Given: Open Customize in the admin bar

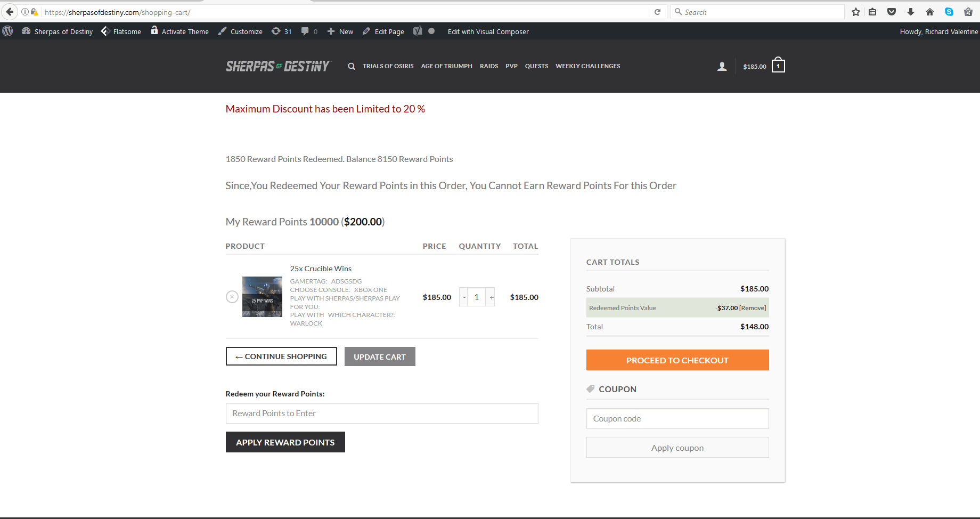Looking at the screenshot, I should tap(240, 31).
